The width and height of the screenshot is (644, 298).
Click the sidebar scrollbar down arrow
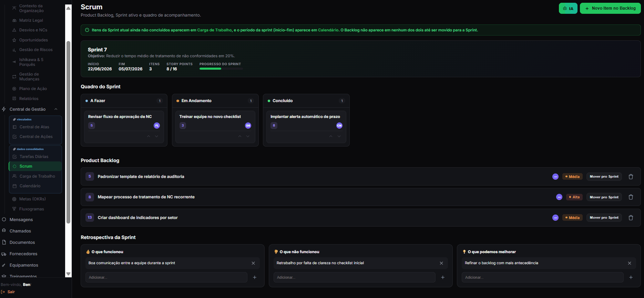[x=68, y=274]
